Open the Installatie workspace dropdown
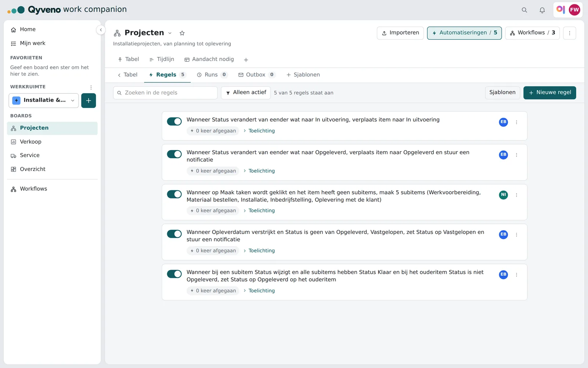This screenshot has height=368, width=588. [x=44, y=100]
